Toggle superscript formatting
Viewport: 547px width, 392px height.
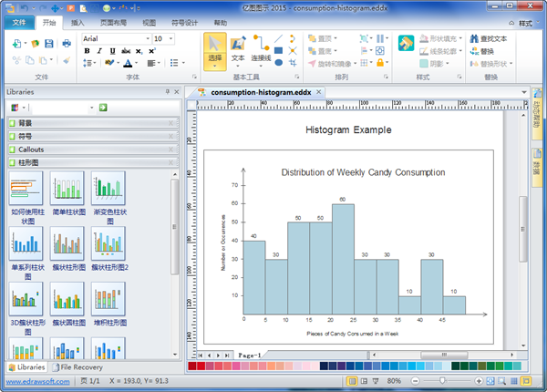(151, 51)
